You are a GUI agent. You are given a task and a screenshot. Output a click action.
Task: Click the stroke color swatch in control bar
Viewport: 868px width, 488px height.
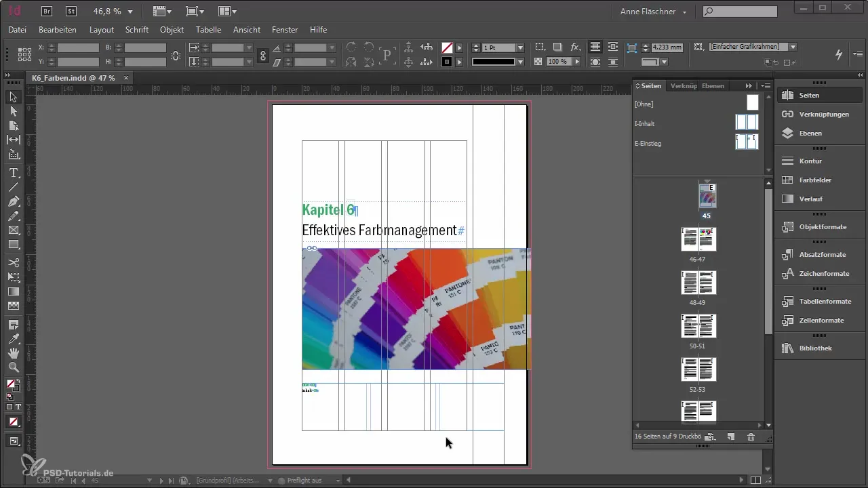(447, 62)
